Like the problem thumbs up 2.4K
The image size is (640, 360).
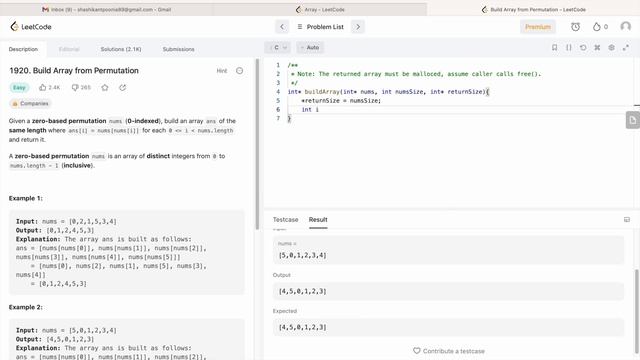49,87
